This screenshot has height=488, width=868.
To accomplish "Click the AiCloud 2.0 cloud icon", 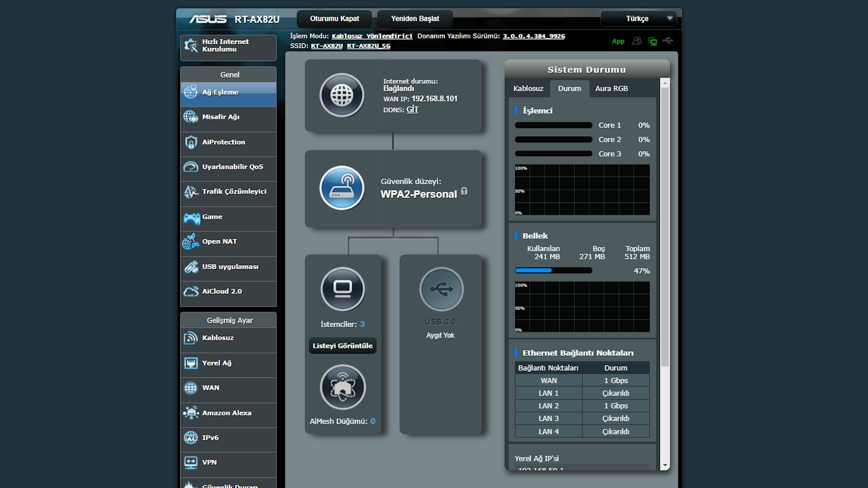I will [x=191, y=292].
